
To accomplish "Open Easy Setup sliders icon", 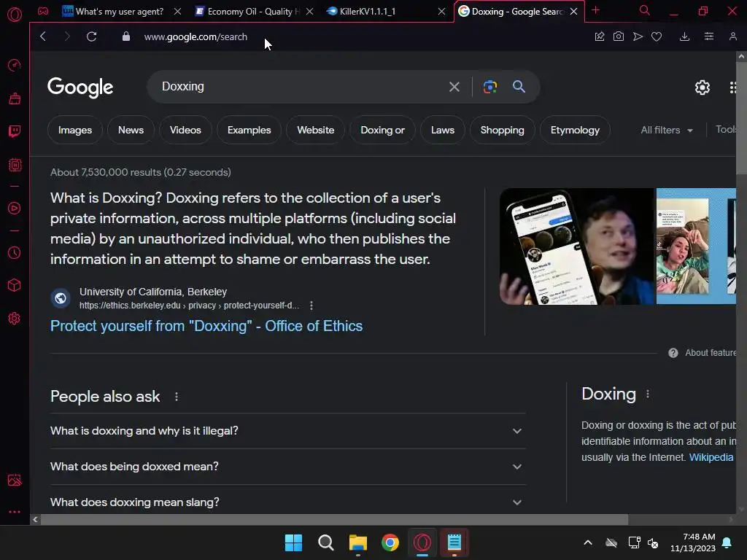I will click(x=709, y=36).
